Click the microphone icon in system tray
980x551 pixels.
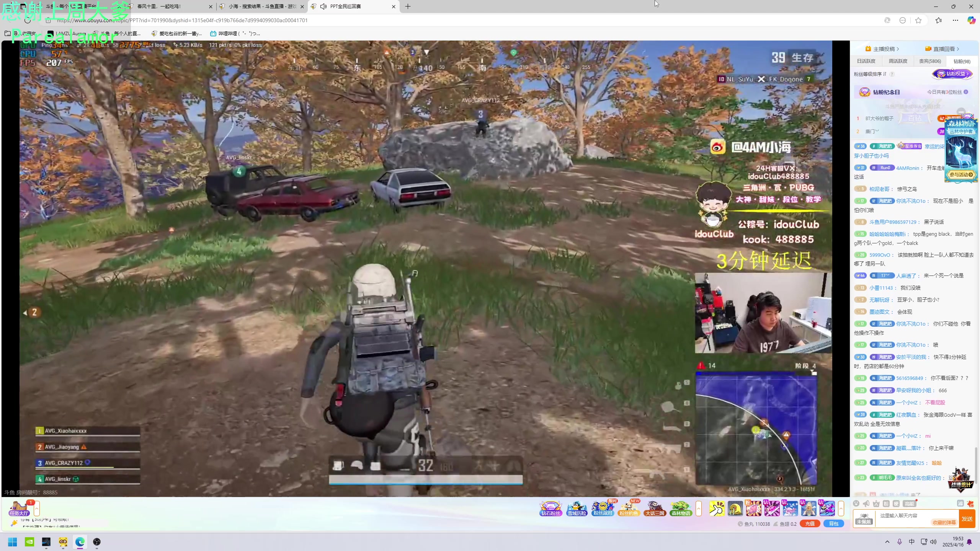[900, 542]
